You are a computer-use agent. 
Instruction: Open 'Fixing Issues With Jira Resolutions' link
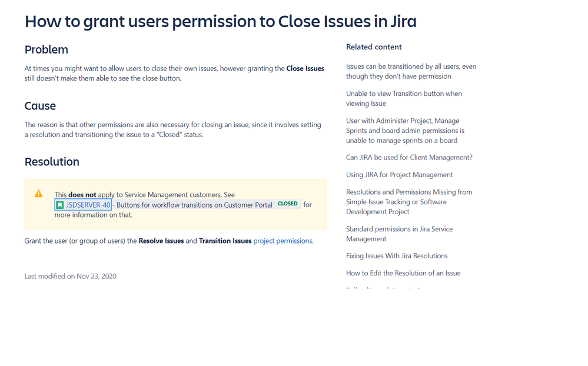coord(397,256)
